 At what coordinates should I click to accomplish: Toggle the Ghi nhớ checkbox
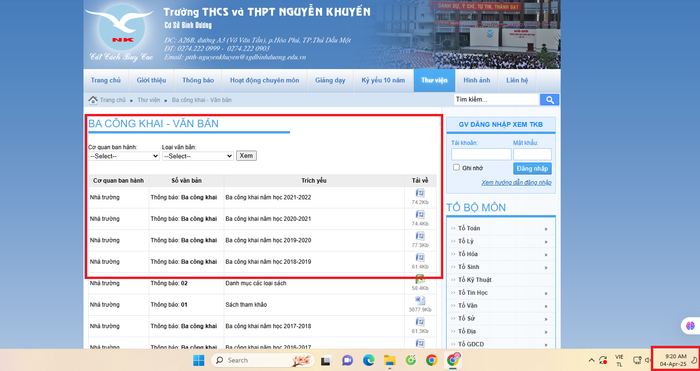coord(456,167)
